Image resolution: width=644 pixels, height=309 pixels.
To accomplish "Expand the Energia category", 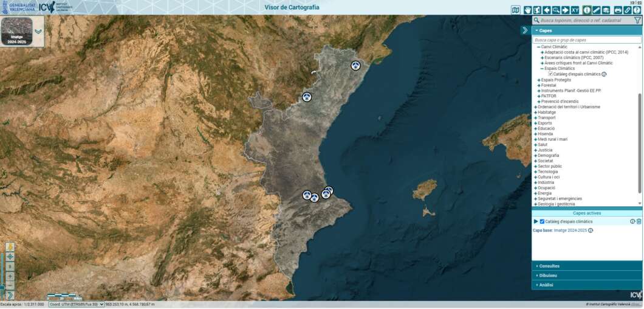I will [536, 193].
